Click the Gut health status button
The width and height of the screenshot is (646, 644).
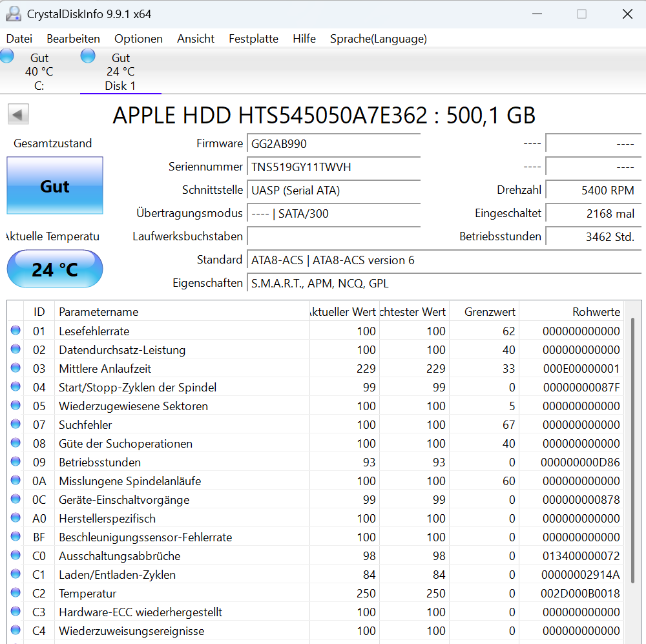click(55, 185)
